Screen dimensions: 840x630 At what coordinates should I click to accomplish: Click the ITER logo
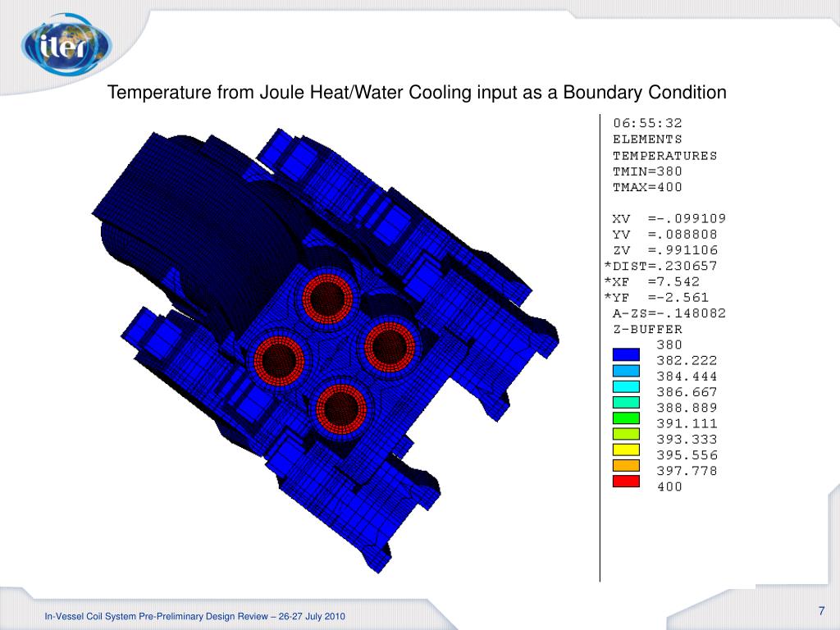pyautogui.click(x=66, y=45)
